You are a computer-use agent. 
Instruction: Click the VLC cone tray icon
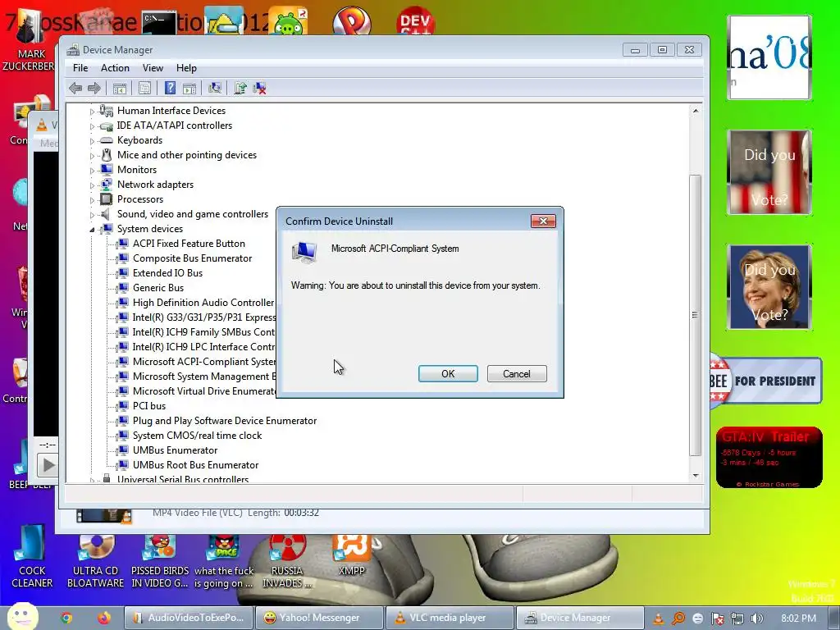click(659, 619)
